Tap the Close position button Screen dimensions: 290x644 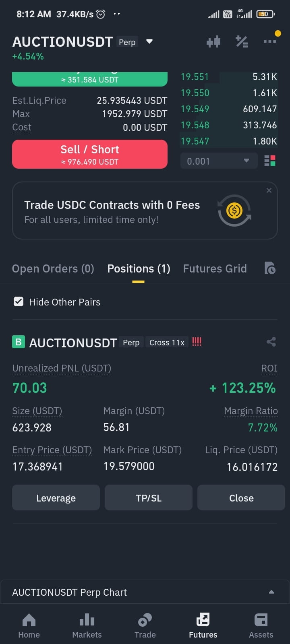click(x=241, y=497)
